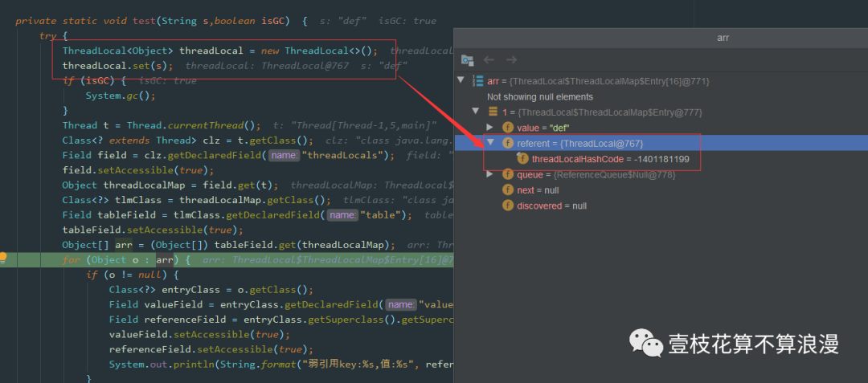
Task: Click the field icon beside discovered
Action: coord(508,206)
